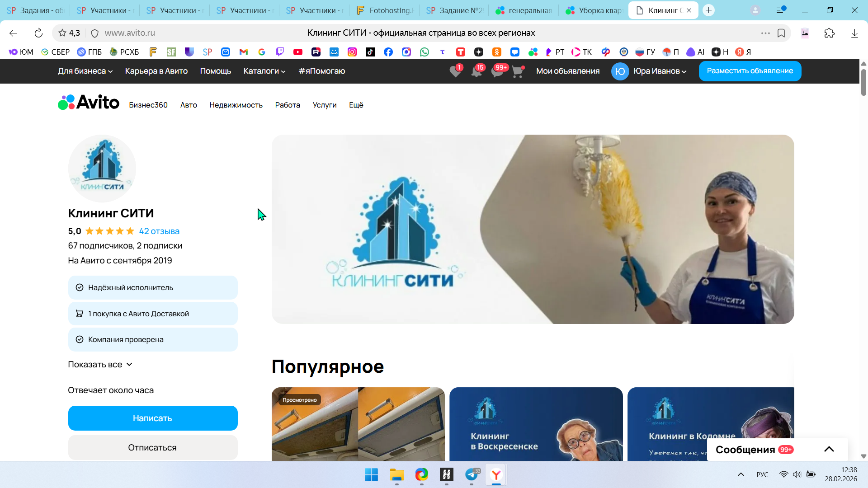This screenshot has height=488, width=868.
Task: Open the messages bubble in the header
Action: point(497,71)
